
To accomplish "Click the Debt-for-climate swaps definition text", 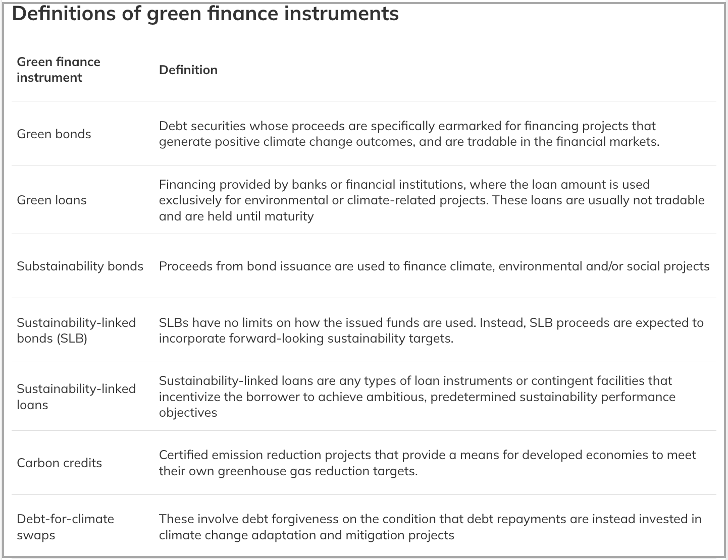I will (x=430, y=527).
